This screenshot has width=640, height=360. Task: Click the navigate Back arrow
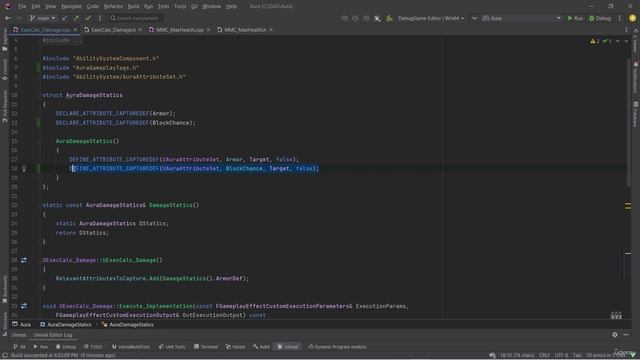coord(8,18)
